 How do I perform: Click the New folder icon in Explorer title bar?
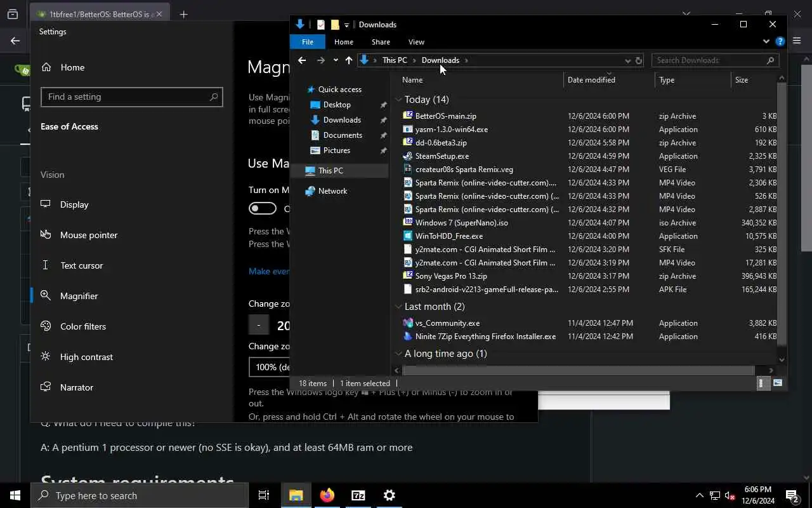pyautogui.click(x=335, y=25)
